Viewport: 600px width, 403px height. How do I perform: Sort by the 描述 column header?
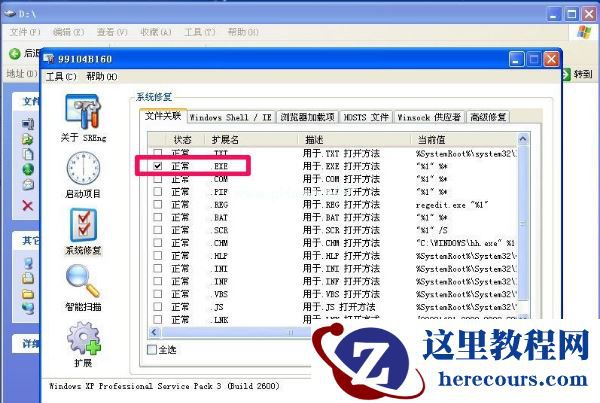pos(354,140)
